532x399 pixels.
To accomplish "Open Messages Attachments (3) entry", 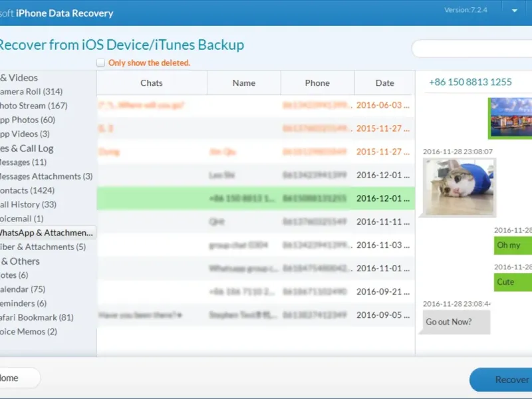I will coord(46,176).
